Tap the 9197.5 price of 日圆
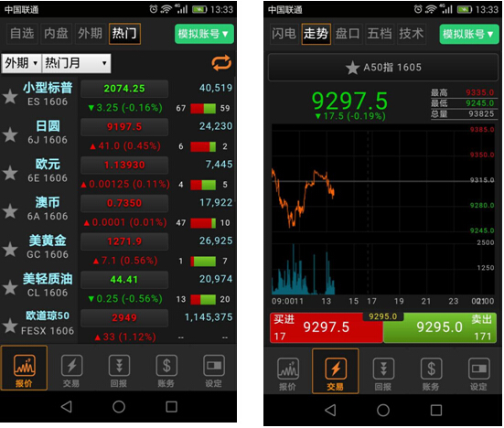504x428 pixels. pos(124,127)
